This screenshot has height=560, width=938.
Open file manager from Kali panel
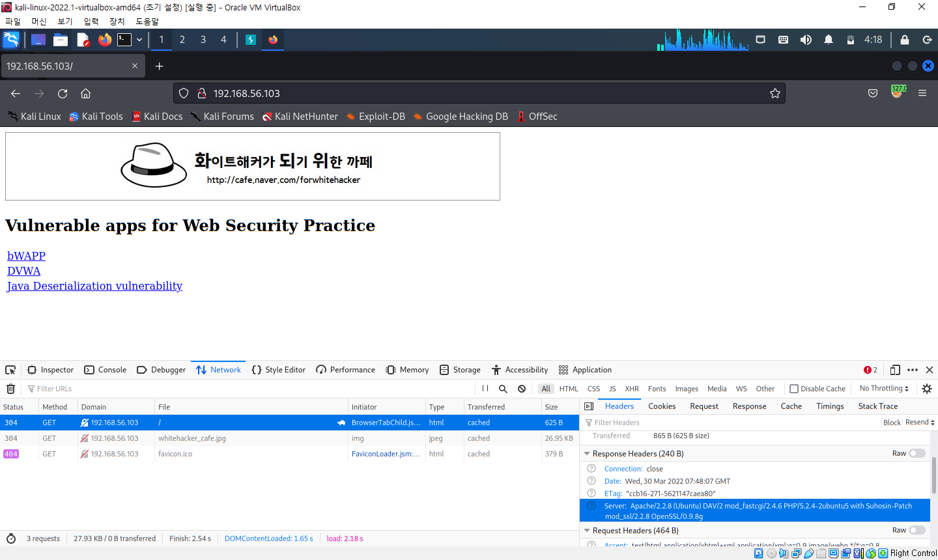(61, 40)
